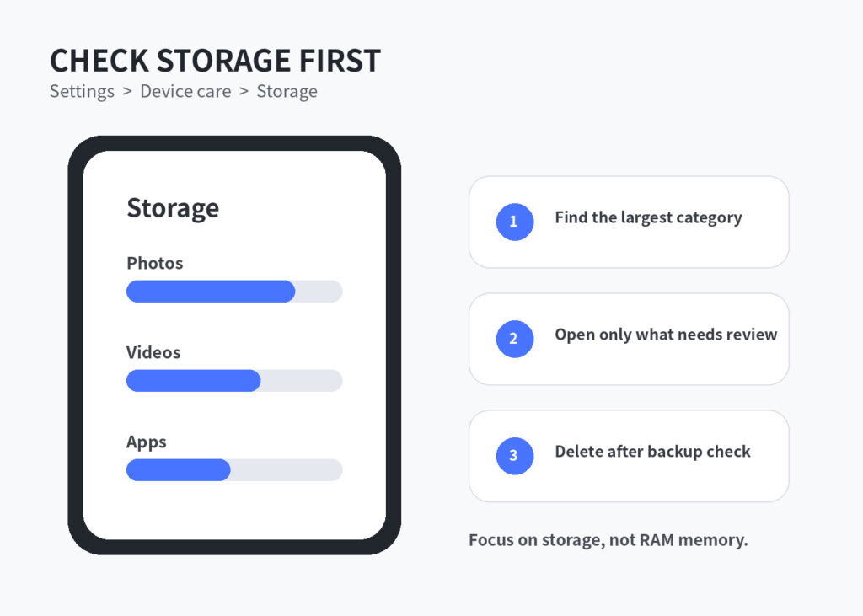Click the number 1 step circle
This screenshot has width=863, height=616.
(515, 222)
